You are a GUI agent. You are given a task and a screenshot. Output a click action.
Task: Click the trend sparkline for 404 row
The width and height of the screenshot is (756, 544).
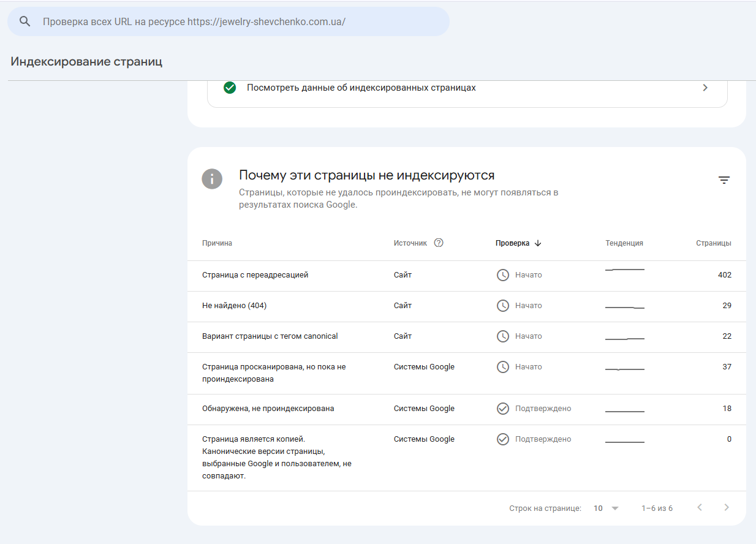[624, 306]
